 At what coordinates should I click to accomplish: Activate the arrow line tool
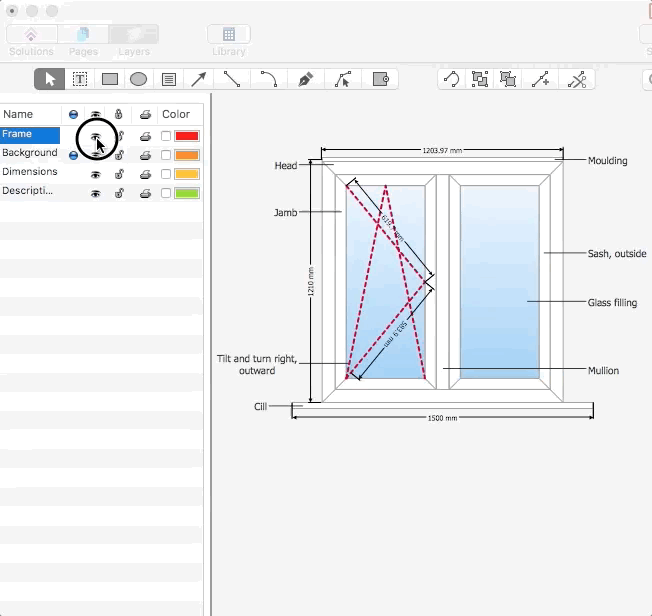[x=199, y=79]
